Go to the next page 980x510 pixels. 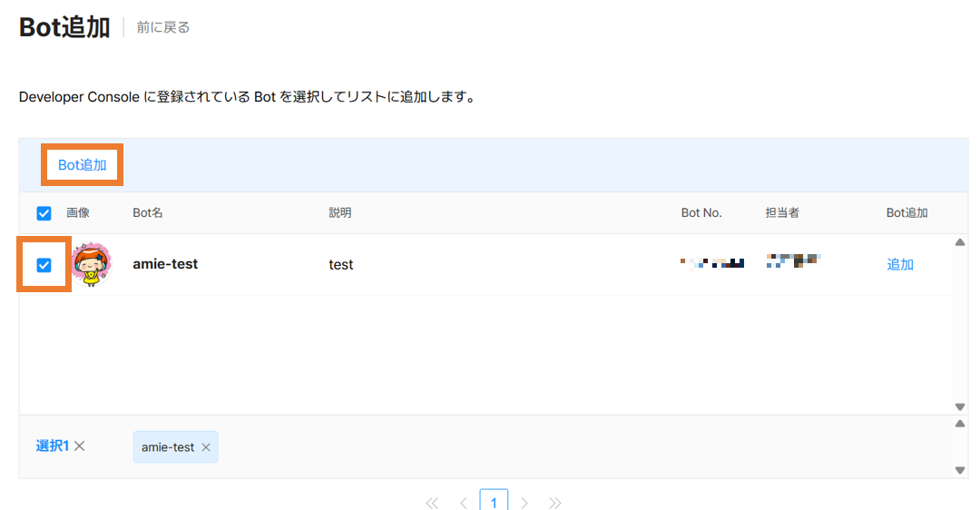pos(524,503)
